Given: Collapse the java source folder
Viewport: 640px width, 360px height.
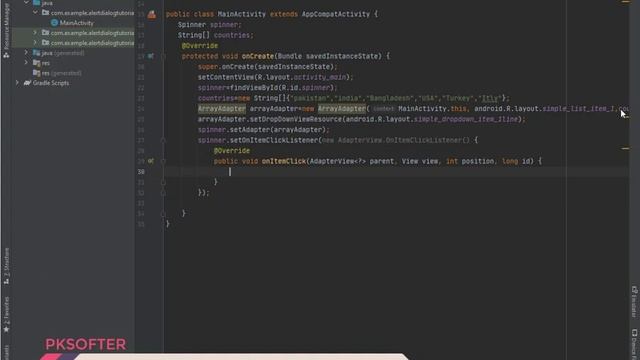Looking at the screenshot, I should point(26,2).
